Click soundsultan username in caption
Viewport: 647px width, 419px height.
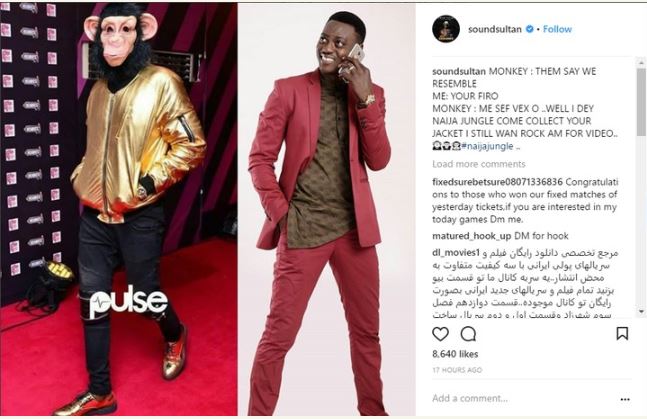click(x=459, y=71)
